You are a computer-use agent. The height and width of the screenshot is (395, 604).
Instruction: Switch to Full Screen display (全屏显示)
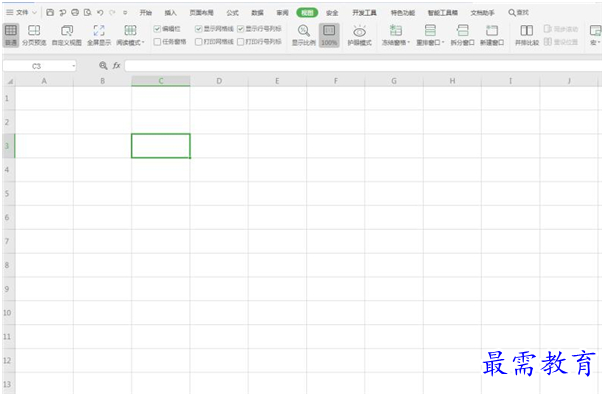coord(99,30)
